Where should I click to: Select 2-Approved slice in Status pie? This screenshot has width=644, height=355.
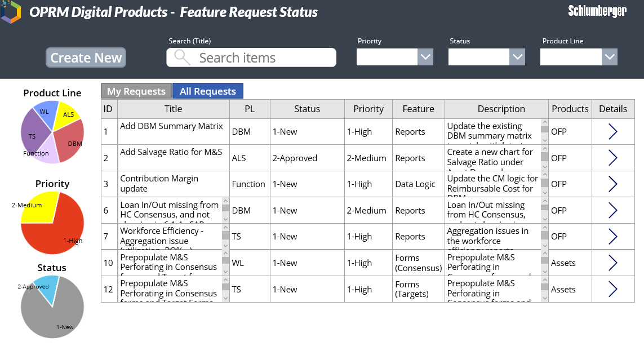tap(45, 287)
